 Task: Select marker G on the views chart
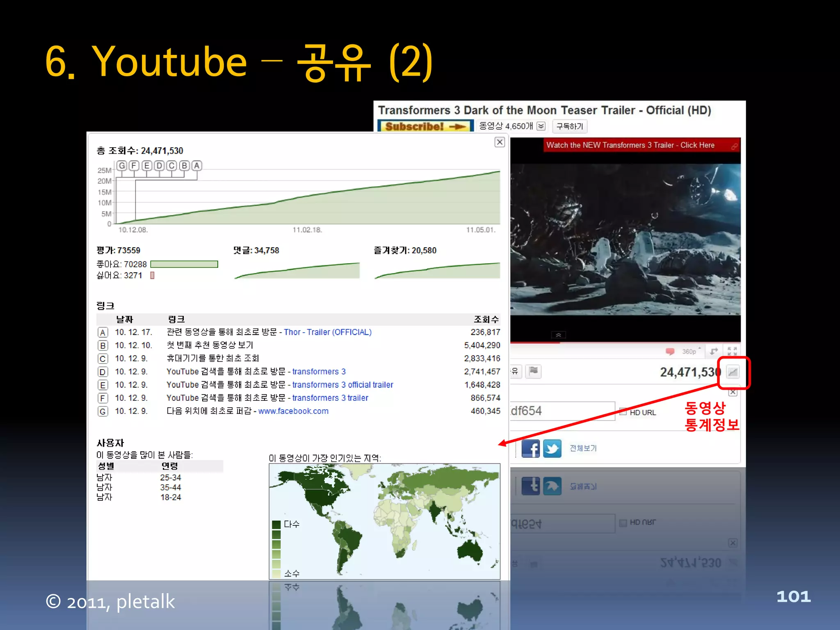121,166
